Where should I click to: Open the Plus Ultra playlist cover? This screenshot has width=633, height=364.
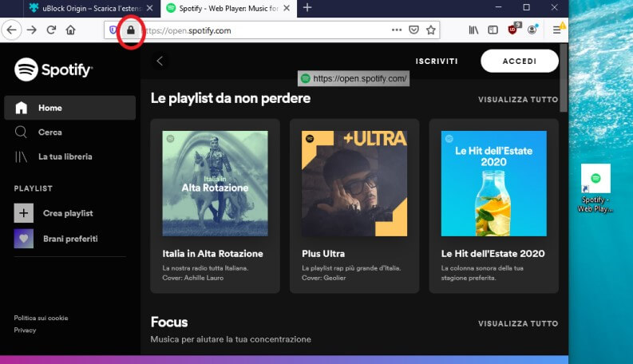click(354, 184)
